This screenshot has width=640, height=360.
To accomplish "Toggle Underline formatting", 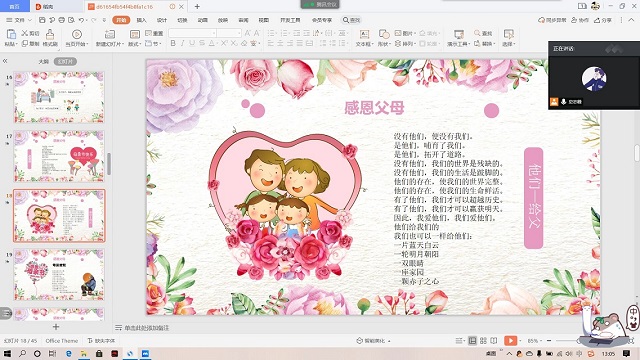I will point(192,43).
